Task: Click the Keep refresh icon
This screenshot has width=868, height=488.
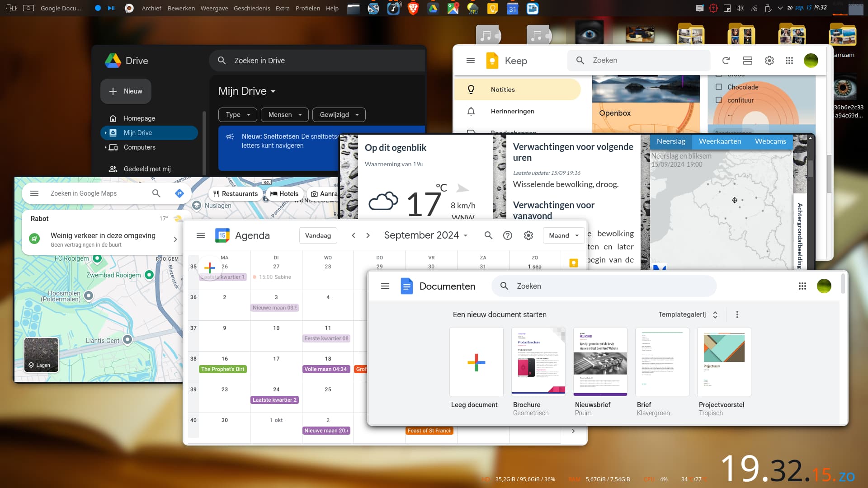Action: (726, 61)
